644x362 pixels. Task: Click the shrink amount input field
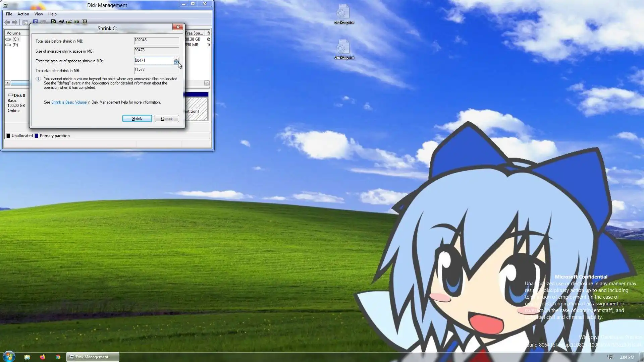153,61
